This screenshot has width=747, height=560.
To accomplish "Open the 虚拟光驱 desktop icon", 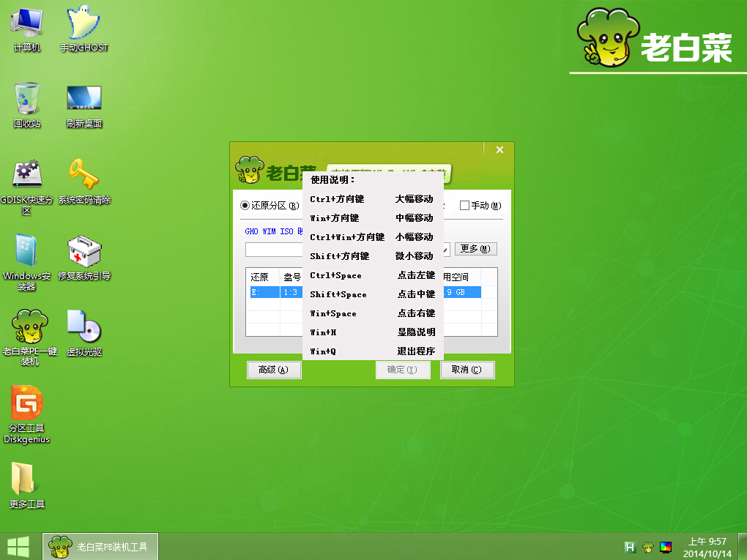I will coord(83,327).
